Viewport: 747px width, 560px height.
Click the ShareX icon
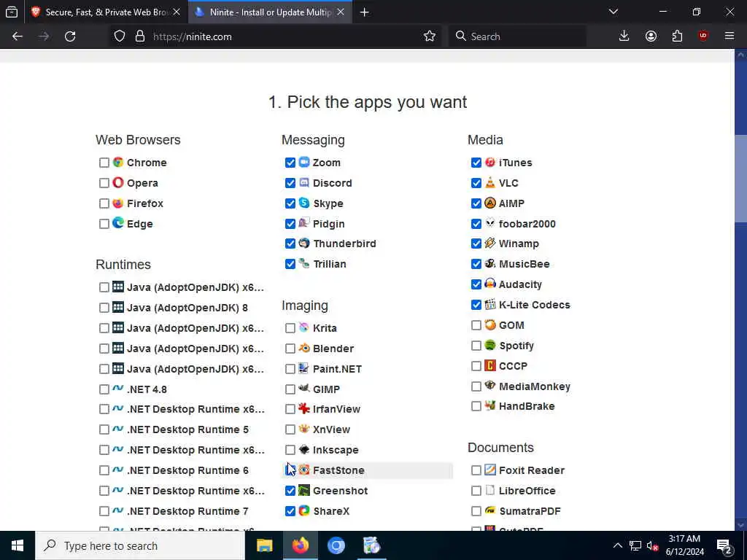(304, 511)
